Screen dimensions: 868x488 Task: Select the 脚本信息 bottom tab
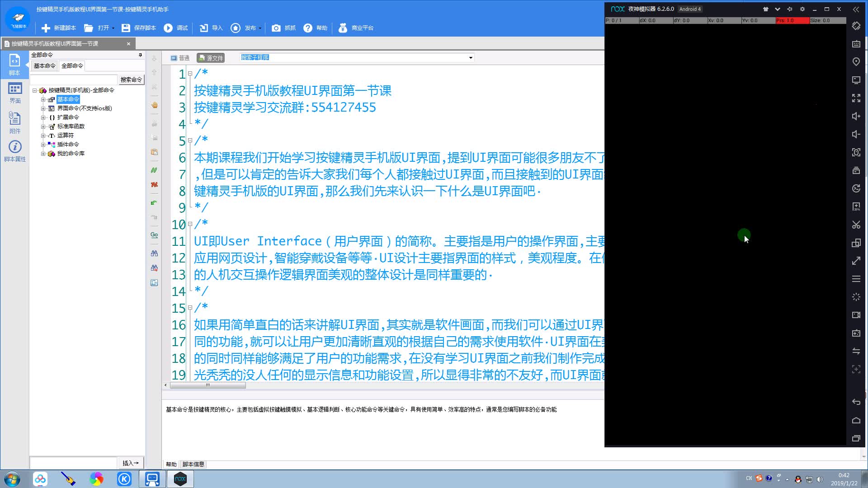tap(193, 464)
